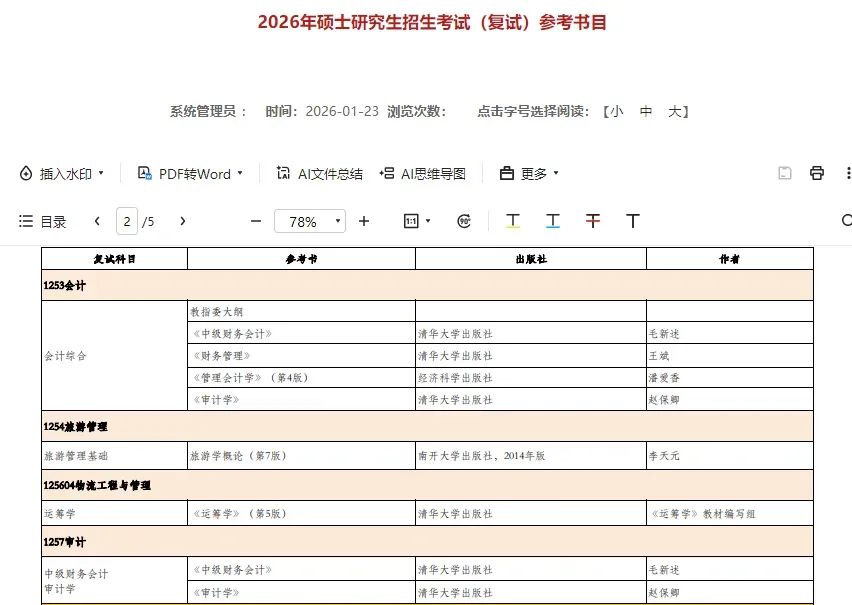Viewport: 852px width, 605px height.
Task: Click 《运筹学》教材编写组 author cell
Action: click(x=730, y=513)
